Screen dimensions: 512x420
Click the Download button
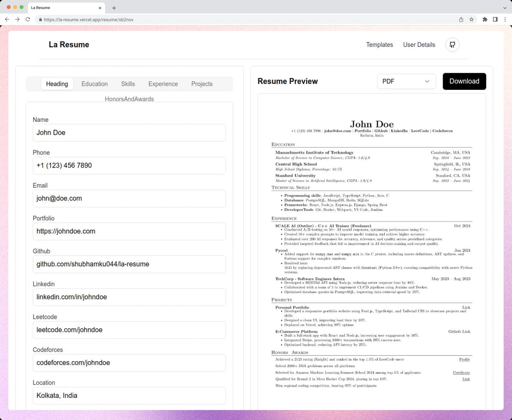[464, 81]
